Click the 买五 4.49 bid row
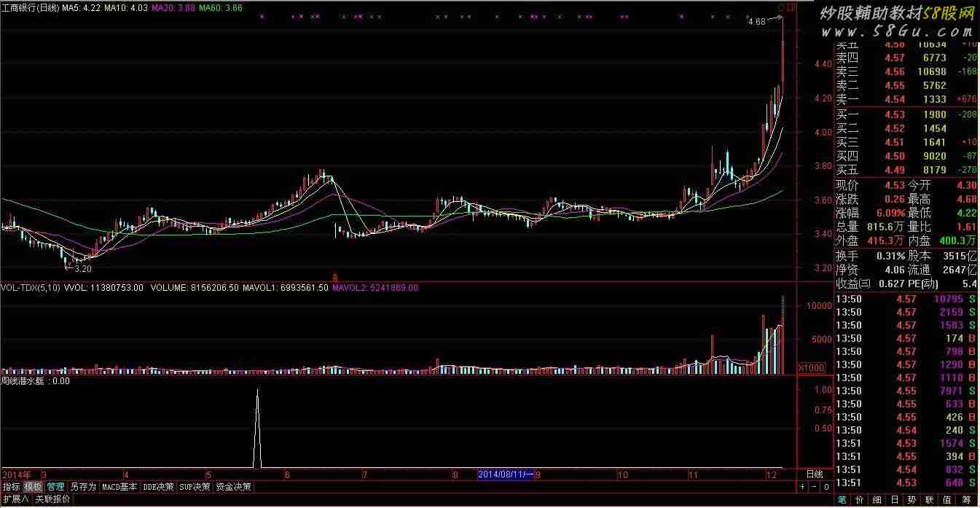 [x=906, y=170]
